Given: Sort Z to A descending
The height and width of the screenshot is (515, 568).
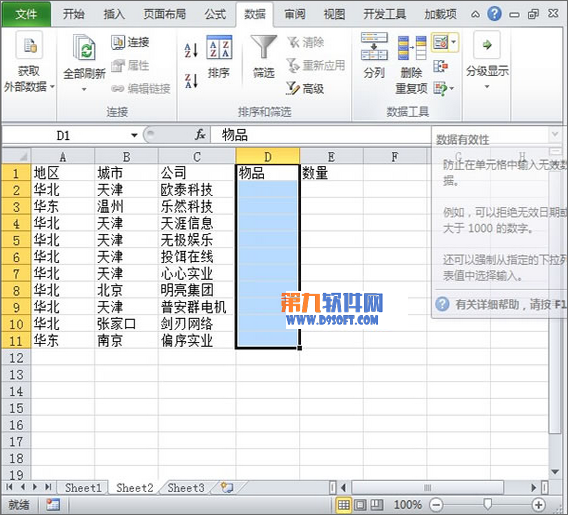Looking at the screenshot, I should (191, 81).
